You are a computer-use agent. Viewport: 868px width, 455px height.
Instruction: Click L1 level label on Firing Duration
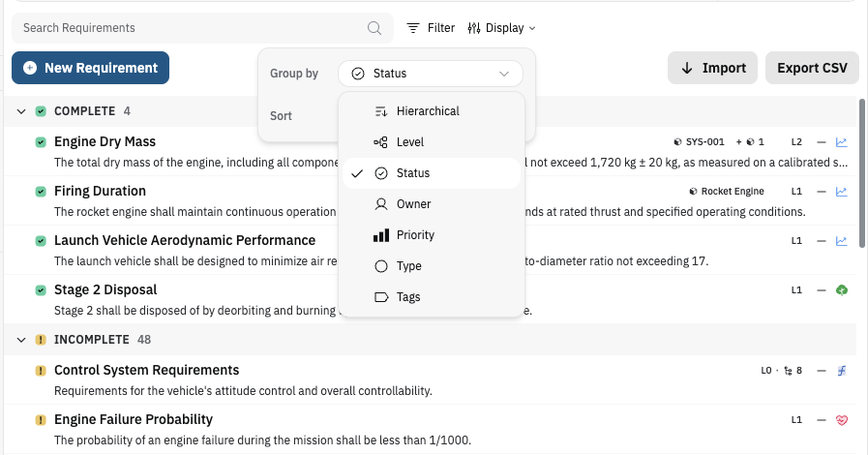pos(796,192)
